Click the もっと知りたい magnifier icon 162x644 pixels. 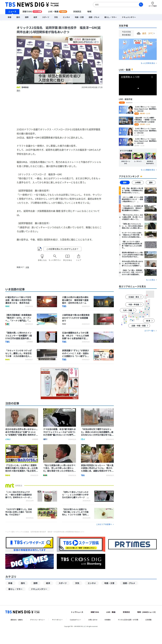point(55,256)
